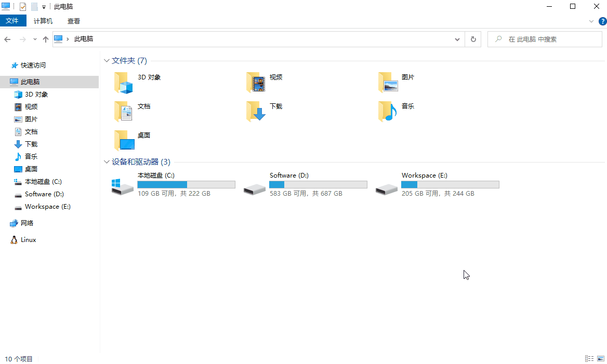Open the address bar history dropdown

[x=457, y=39]
